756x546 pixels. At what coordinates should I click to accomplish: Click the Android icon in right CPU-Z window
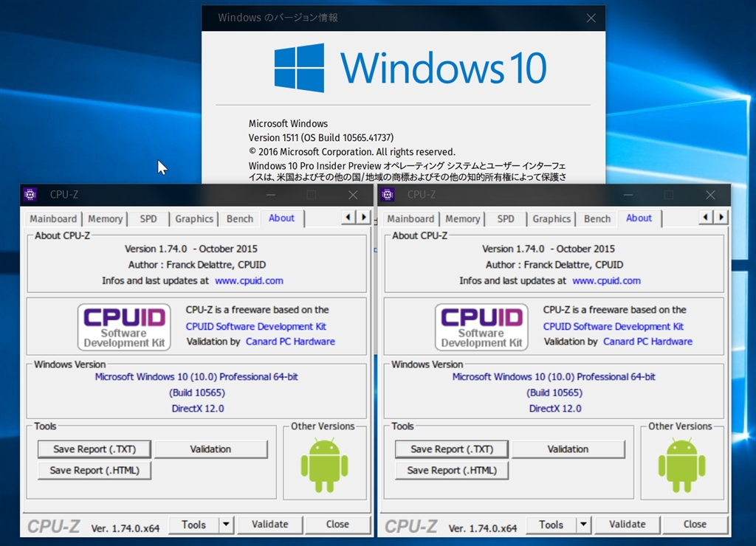(681, 465)
